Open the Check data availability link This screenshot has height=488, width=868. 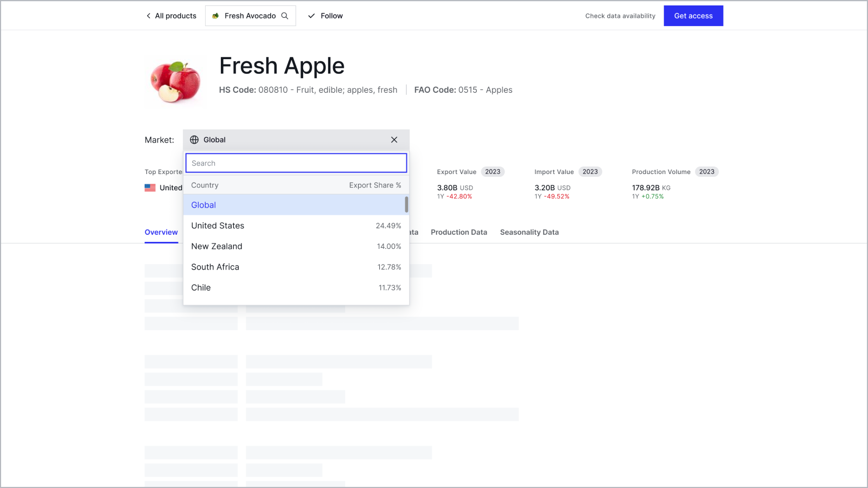coord(620,16)
